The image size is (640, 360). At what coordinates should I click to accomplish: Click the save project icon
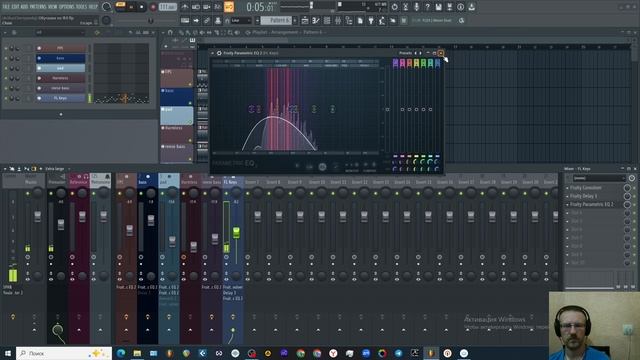pos(438,7)
